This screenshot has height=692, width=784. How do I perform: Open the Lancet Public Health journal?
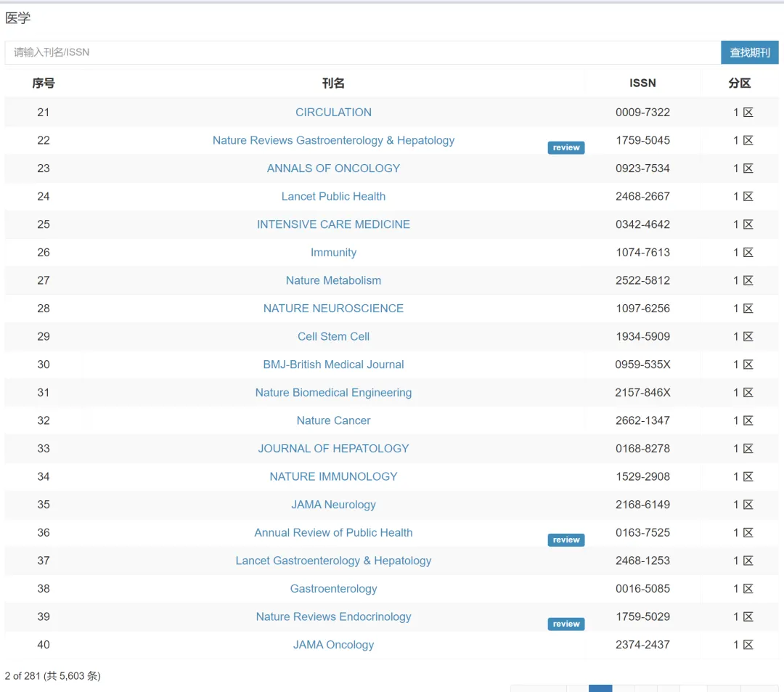(333, 196)
